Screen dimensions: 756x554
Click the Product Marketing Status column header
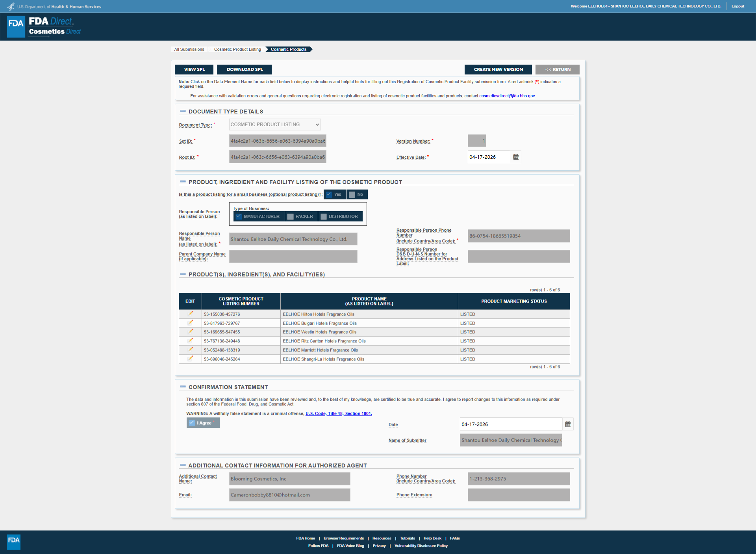(x=514, y=301)
